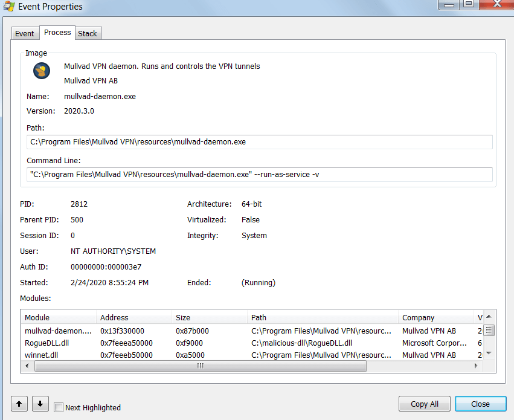Select the mullvad-daemon module row

tap(252, 331)
